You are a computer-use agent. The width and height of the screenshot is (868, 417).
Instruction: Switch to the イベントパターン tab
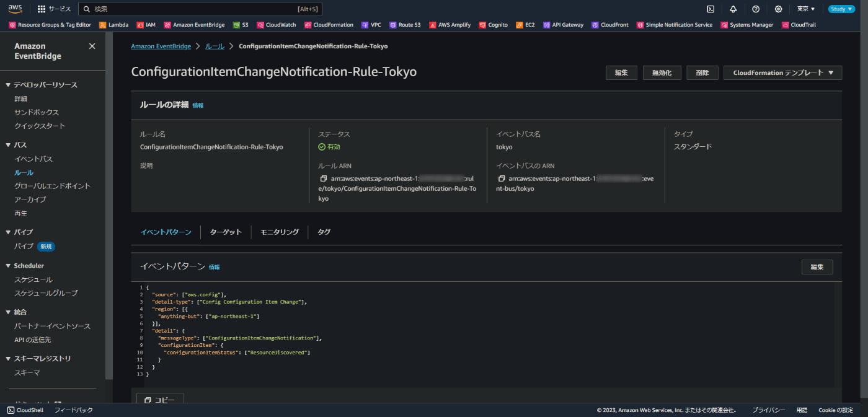[x=166, y=232]
